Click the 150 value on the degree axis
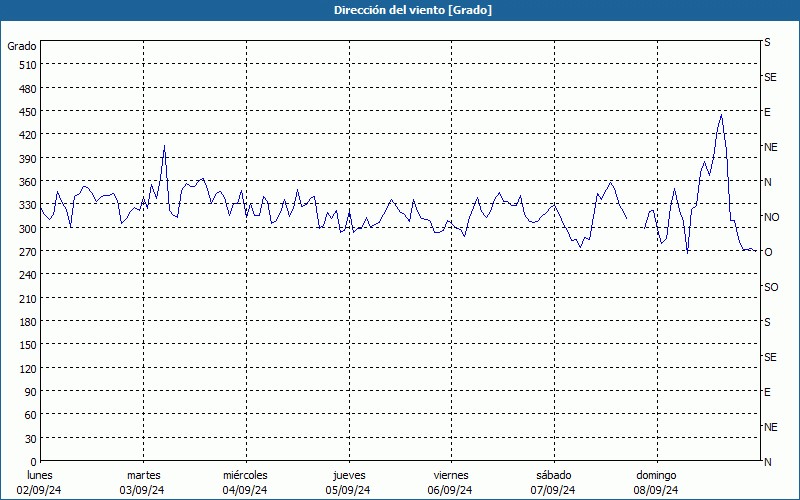This screenshot has width=800, height=500. (x=28, y=345)
